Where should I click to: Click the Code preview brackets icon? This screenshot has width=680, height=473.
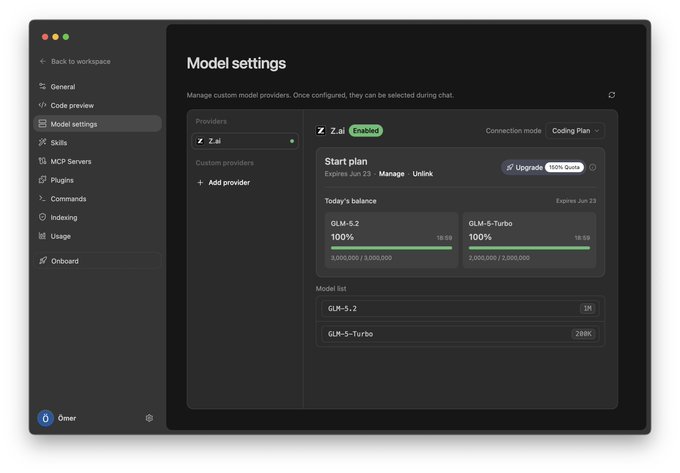(42, 105)
